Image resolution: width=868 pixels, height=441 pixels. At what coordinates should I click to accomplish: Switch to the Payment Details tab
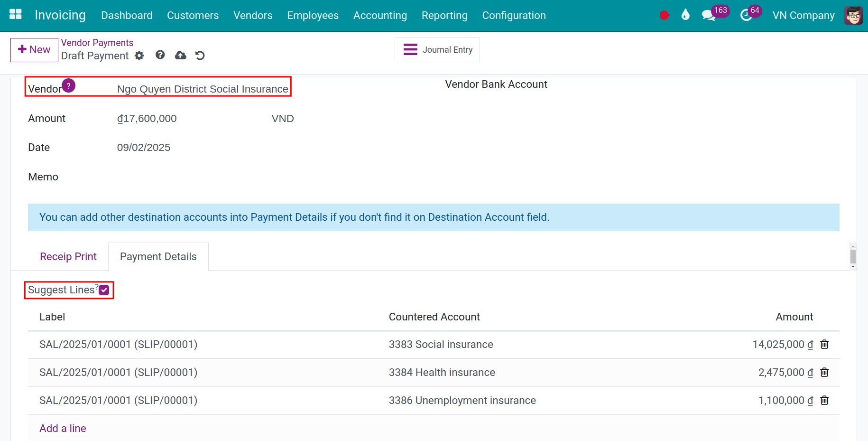coord(158,257)
